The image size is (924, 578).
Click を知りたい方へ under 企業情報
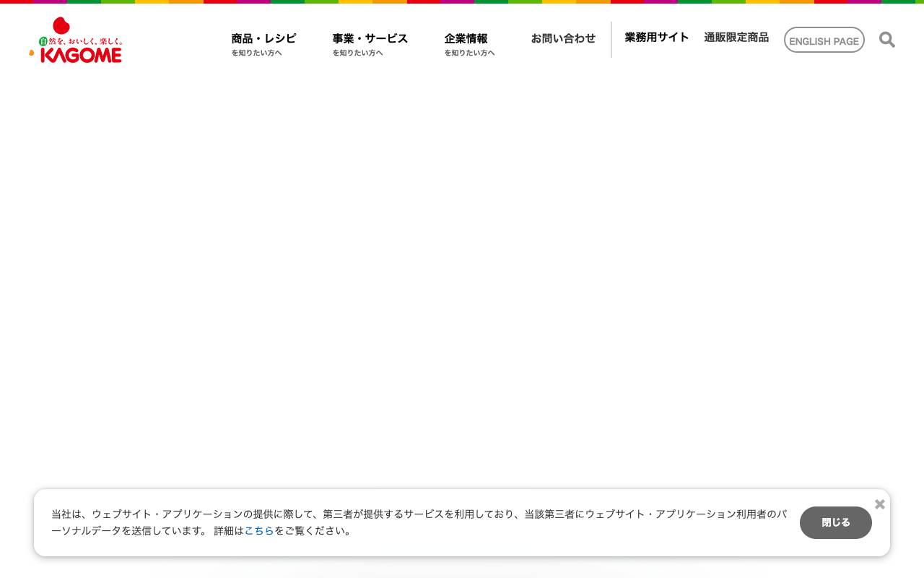click(x=470, y=53)
